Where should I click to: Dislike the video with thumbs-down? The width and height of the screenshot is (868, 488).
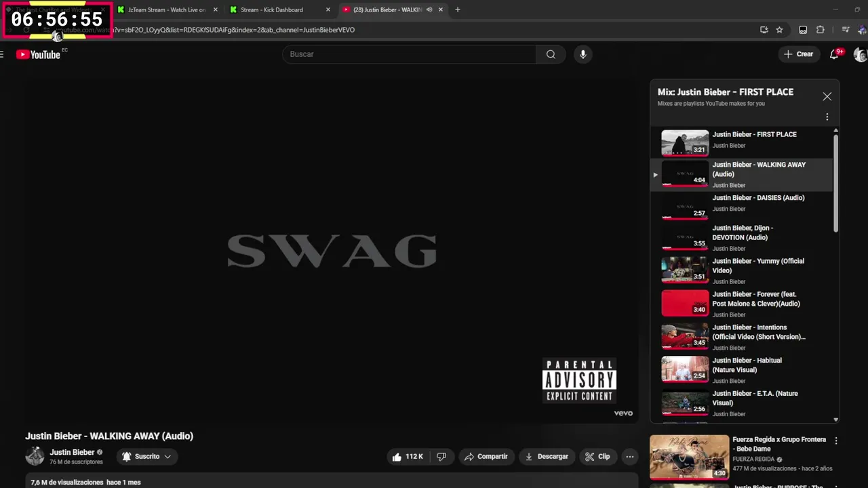click(441, 457)
